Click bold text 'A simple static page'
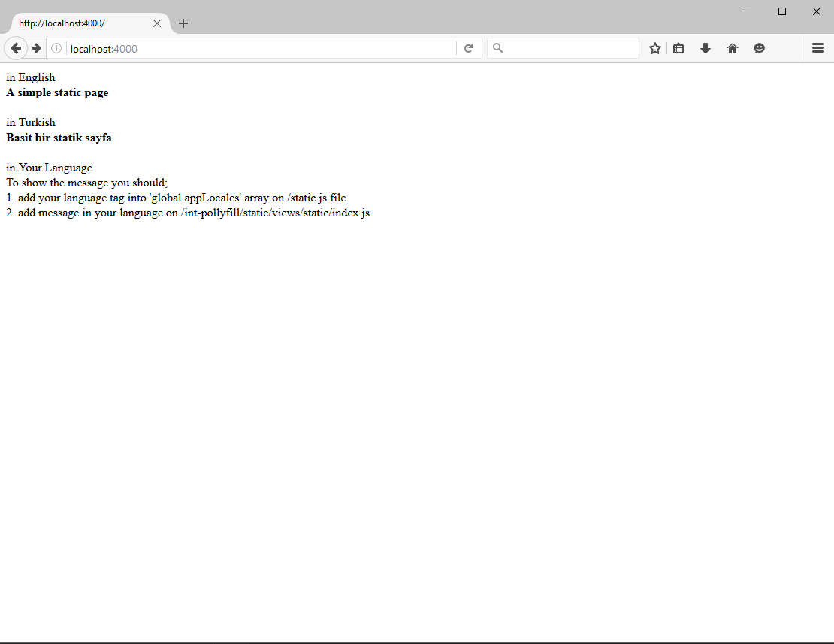The height and width of the screenshot is (644, 834). [57, 92]
